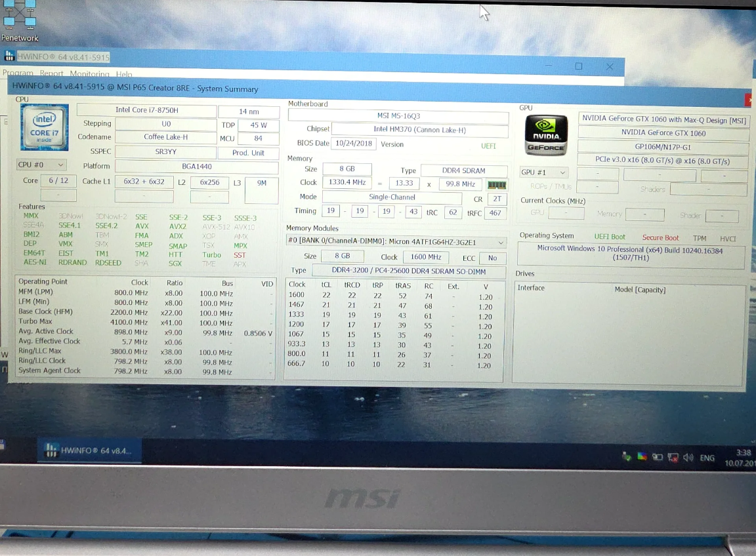Open the Monitoring menu
Image resolution: width=756 pixels, height=556 pixels.
coord(89,73)
